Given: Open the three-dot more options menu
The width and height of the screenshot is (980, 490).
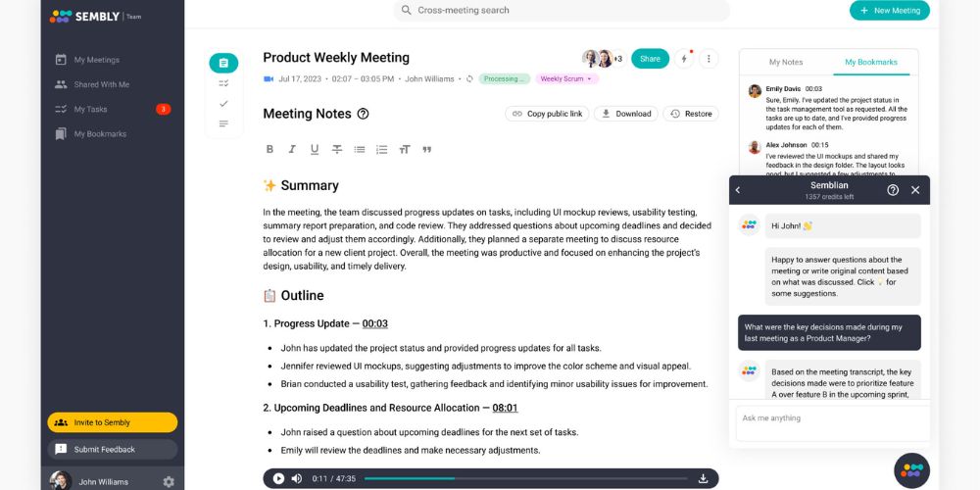Looking at the screenshot, I should click(709, 59).
